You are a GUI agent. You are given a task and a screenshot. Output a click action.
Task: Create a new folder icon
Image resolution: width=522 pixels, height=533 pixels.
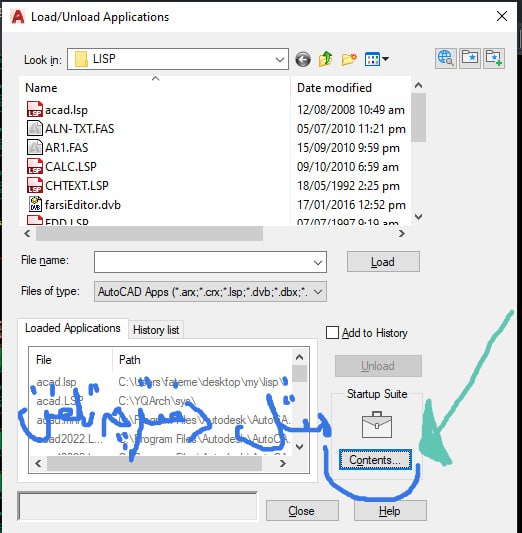point(349,59)
